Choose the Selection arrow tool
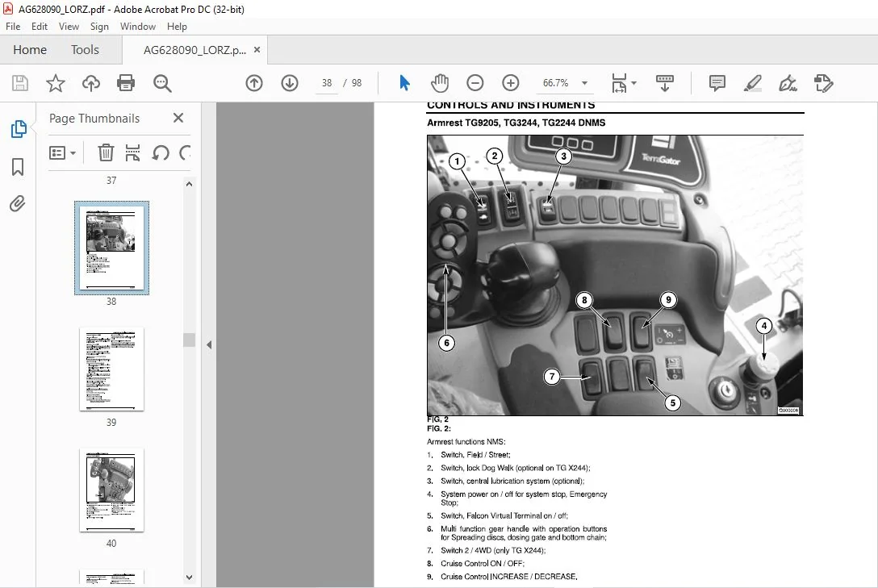Image resolution: width=878 pixels, height=588 pixels. point(404,83)
